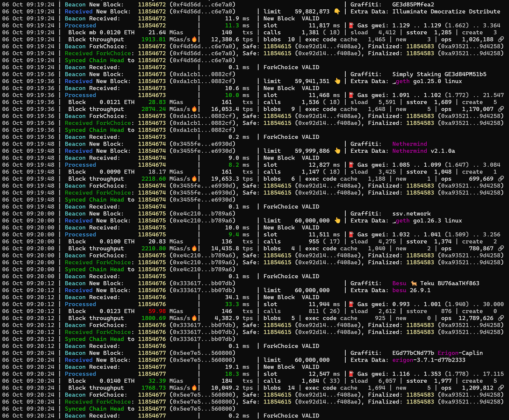Image resolution: width=509 pixels, height=420 pixels.
Task: Click 'Received ForkChoice' for block 11854673
Action: click(x=98, y=123)
